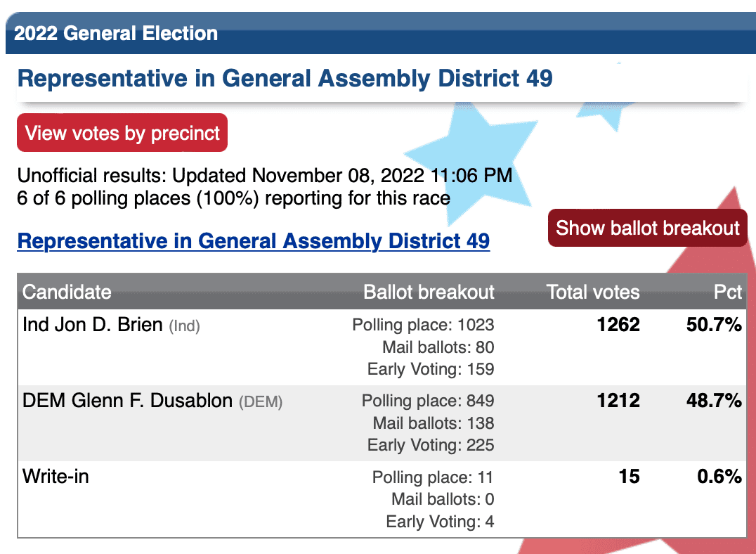Click the View votes by precinct button

pyautogui.click(x=122, y=133)
